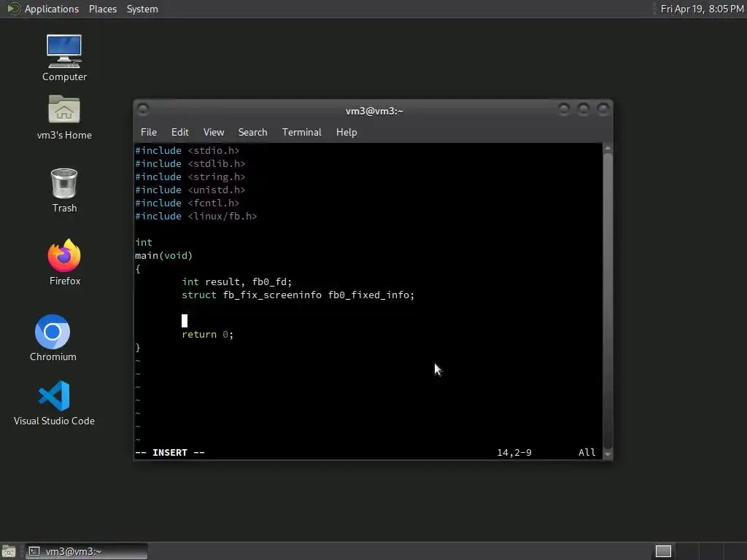Click the line '#include <linux/fb.h>'
The height and width of the screenshot is (560, 747).
pos(196,216)
